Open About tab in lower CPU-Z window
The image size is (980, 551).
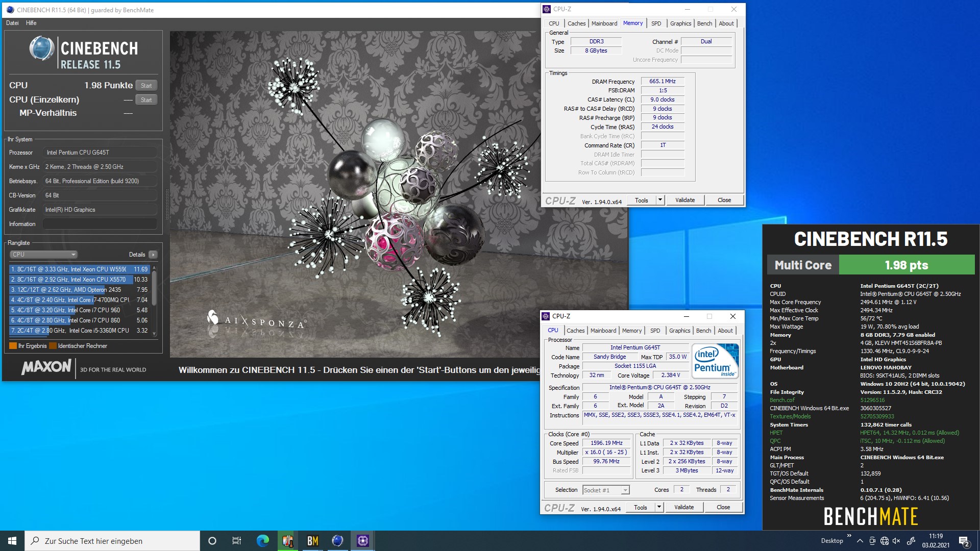pyautogui.click(x=725, y=331)
